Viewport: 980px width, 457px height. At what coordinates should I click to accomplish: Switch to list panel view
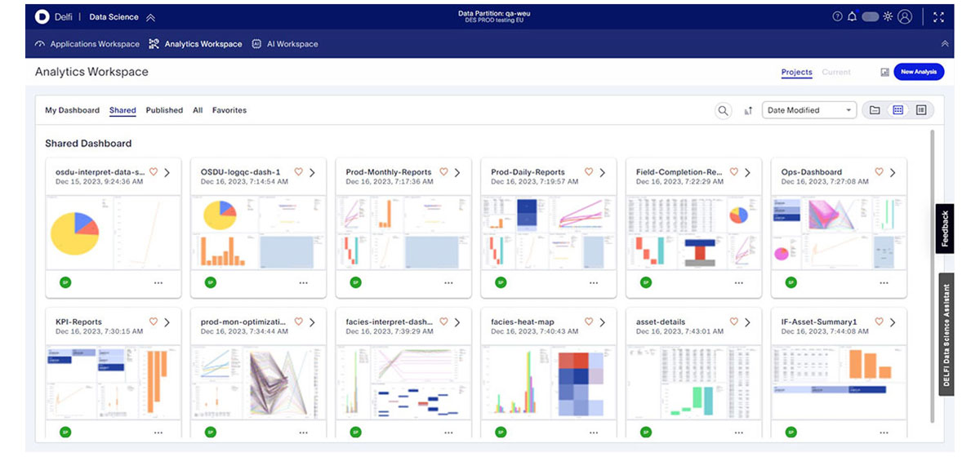pos(921,110)
